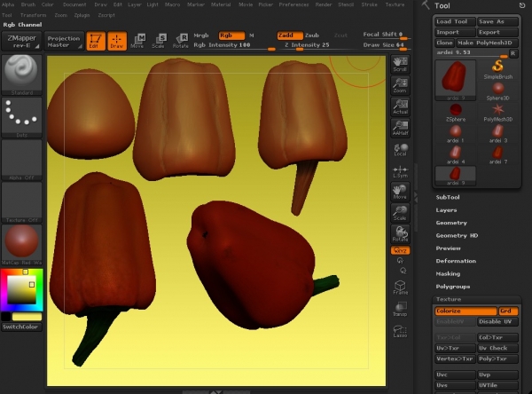The image size is (532, 394).
Task: Click Make PolyMesh3D button
Action: [487, 43]
